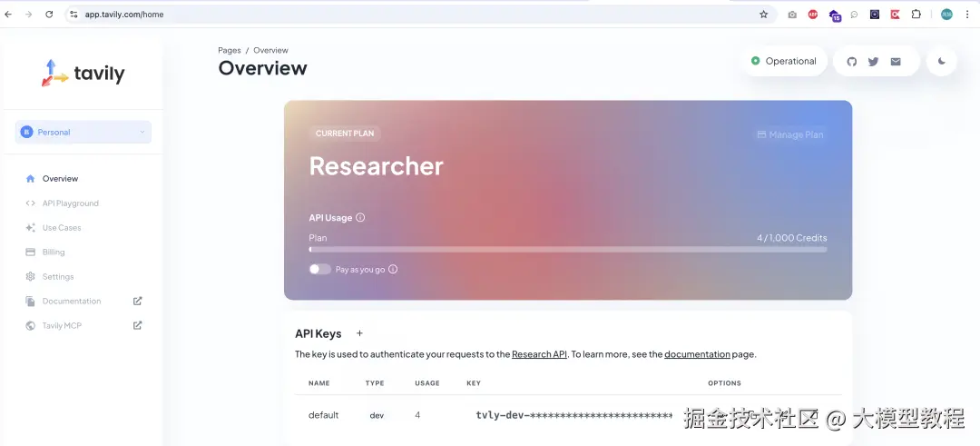Viewport: 980px width, 446px height.
Task: Open Billing in the sidebar
Action: pos(54,253)
